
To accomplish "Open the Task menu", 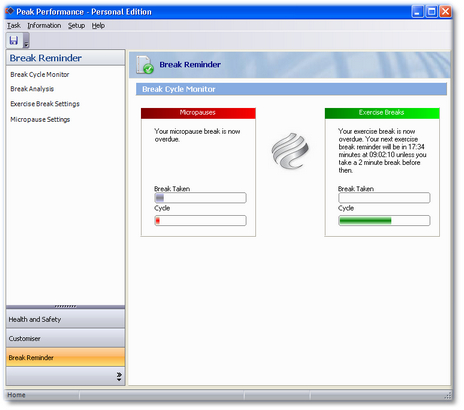I will [x=14, y=26].
